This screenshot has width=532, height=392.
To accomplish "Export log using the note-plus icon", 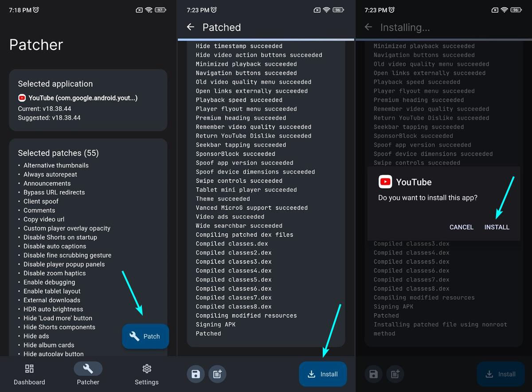I will [217, 374].
